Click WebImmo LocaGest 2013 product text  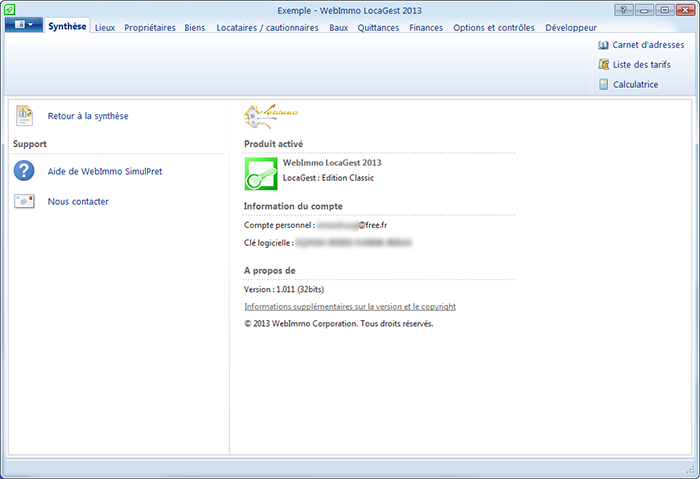[332, 162]
